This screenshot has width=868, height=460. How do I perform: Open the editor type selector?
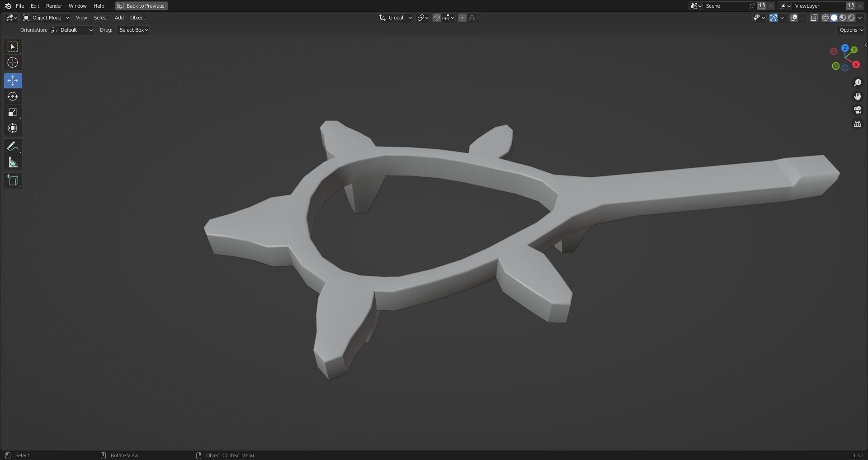click(11, 18)
